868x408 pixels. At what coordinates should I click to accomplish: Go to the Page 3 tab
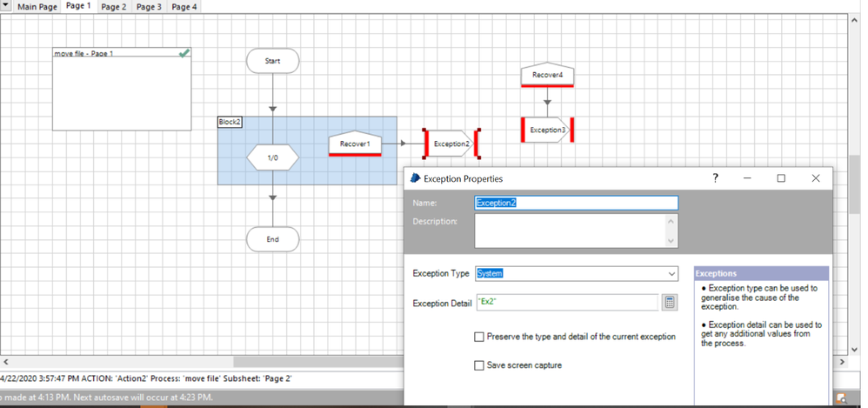149,7
